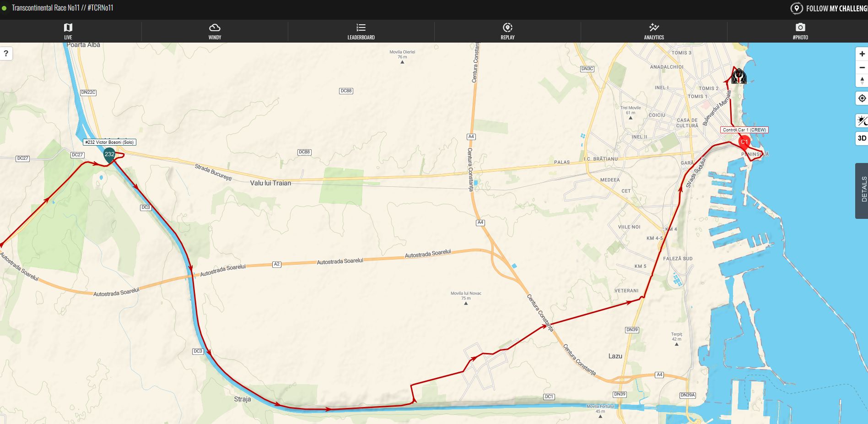Open the WINDY weather tab

[215, 31]
